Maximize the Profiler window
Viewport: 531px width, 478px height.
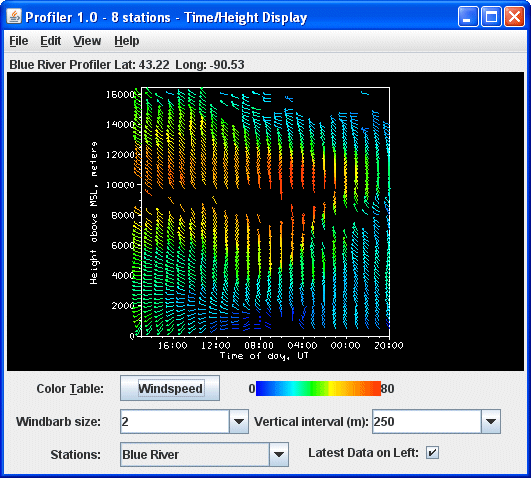coord(491,16)
